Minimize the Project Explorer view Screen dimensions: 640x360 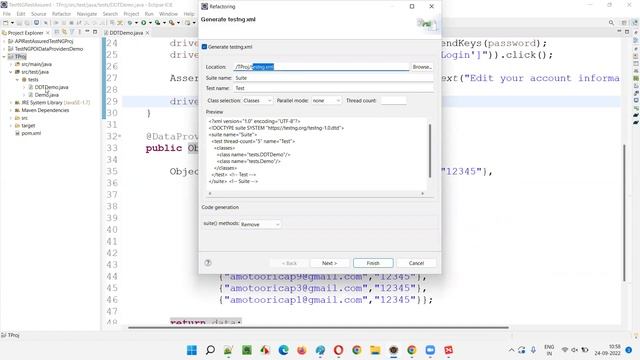point(87,32)
